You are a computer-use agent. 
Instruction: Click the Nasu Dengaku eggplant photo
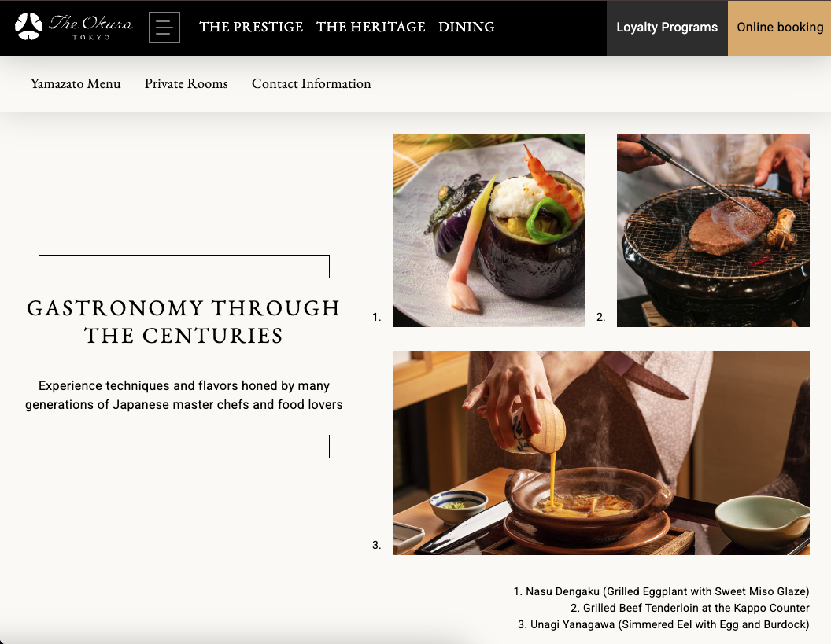point(489,230)
